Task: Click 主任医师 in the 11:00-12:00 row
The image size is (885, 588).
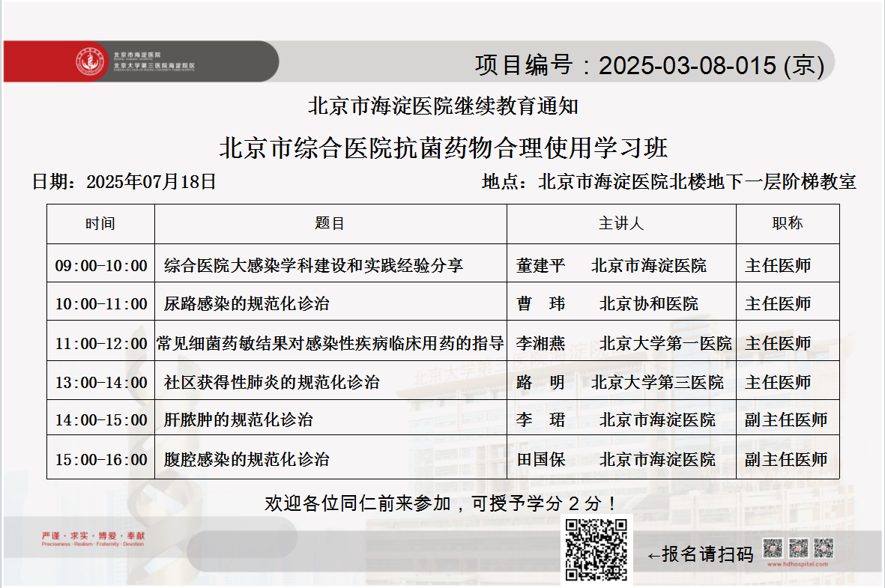Action: point(778,344)
